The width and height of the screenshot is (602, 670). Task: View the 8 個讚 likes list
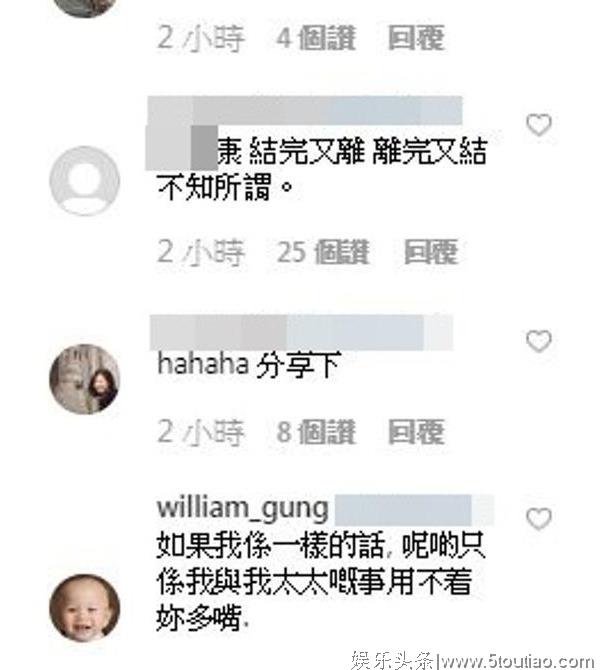click(316, 432)
